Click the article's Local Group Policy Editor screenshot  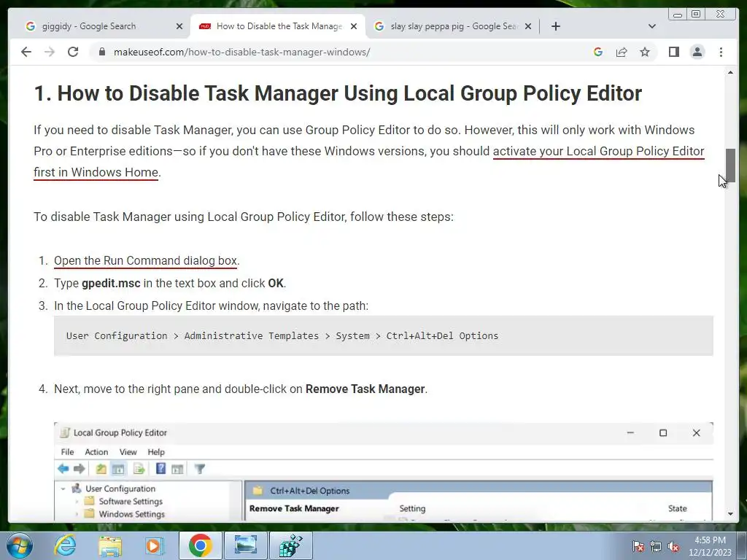384,472
